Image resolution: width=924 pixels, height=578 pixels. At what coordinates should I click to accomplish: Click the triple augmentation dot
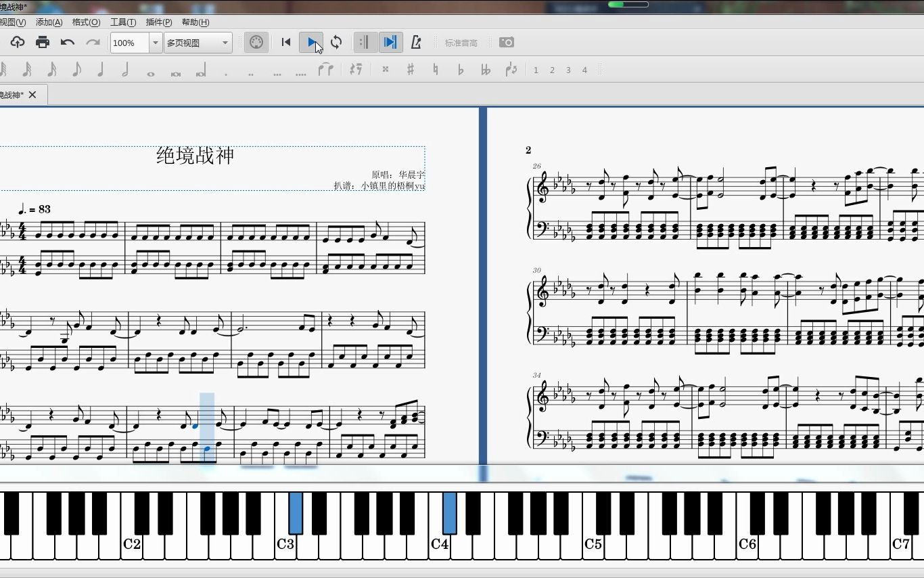click(277, 73)
